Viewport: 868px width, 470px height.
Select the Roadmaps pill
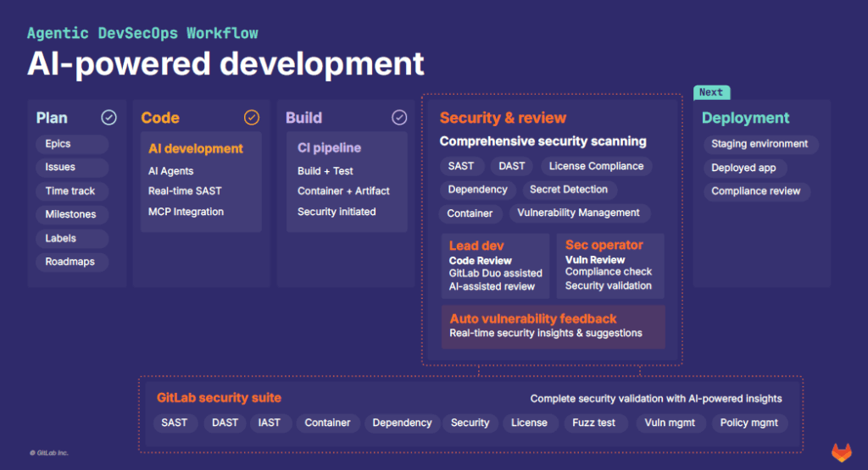[x=70, y=262]
